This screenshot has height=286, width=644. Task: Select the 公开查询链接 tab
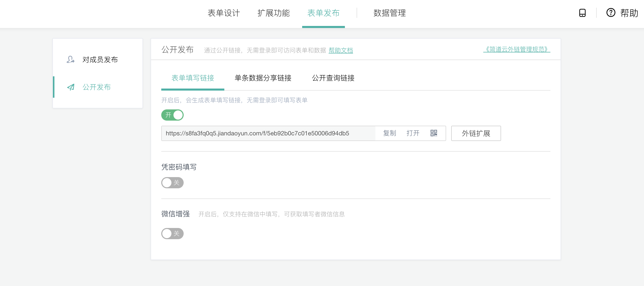333,78
